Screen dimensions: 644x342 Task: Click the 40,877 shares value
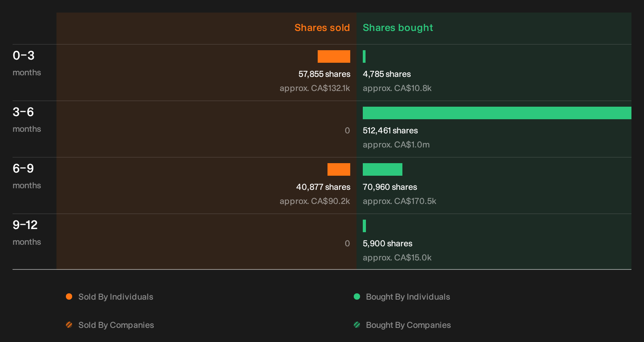point(323,187)
